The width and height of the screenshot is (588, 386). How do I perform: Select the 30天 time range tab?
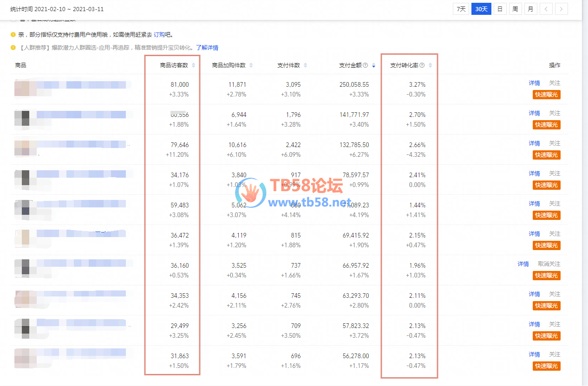point(481,9)
